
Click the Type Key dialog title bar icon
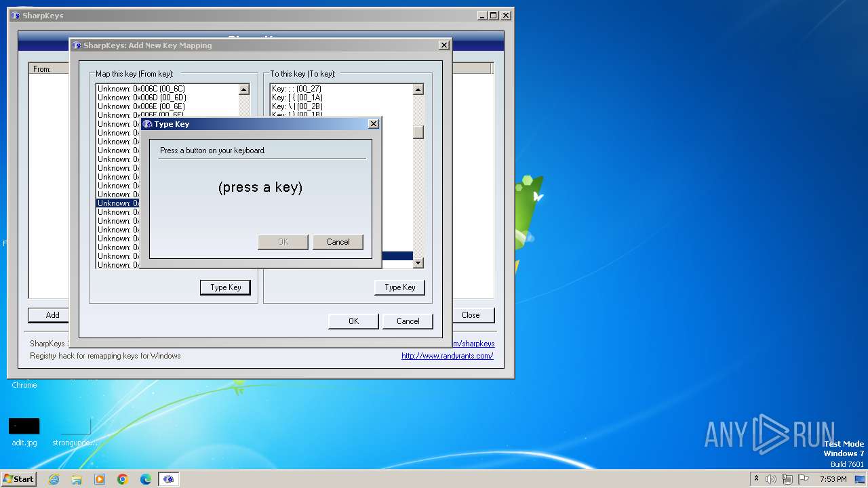coord(147,124)
